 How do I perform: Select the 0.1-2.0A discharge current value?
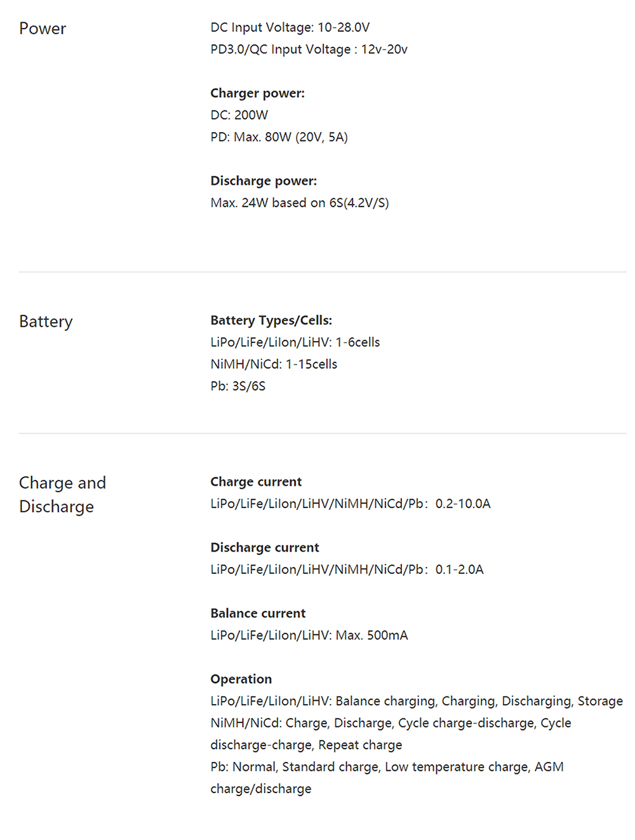click(x=459, y=570)
